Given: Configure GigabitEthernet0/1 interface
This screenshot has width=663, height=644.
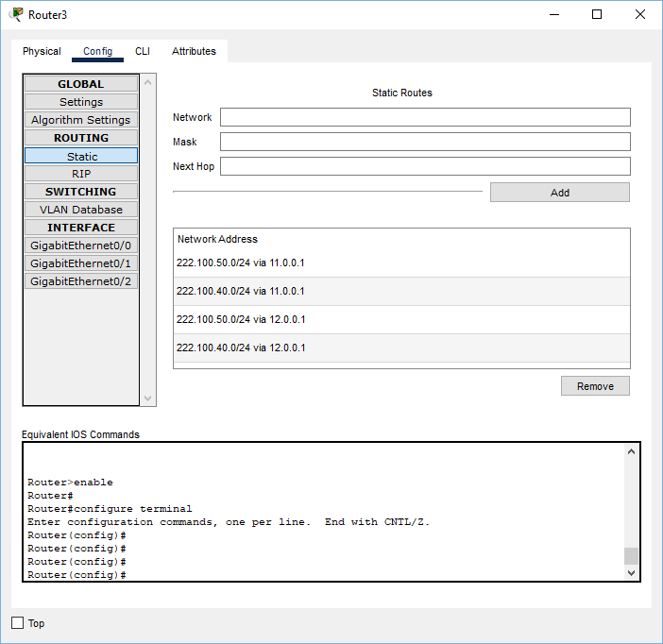Looking at the screenshot, I should [x=81, y=263].
